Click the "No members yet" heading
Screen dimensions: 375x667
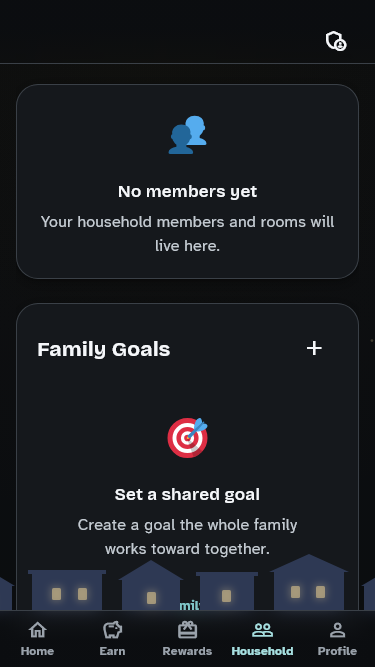188,191
